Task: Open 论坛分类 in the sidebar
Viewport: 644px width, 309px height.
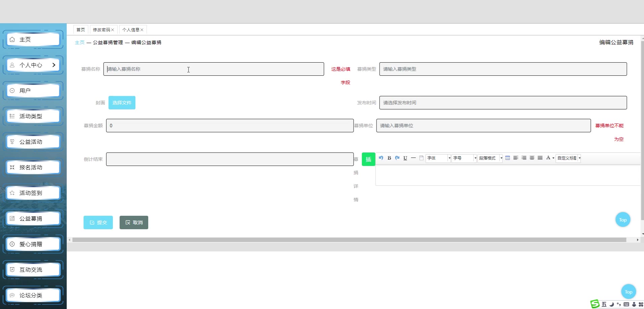Action: tap(33, 295)
